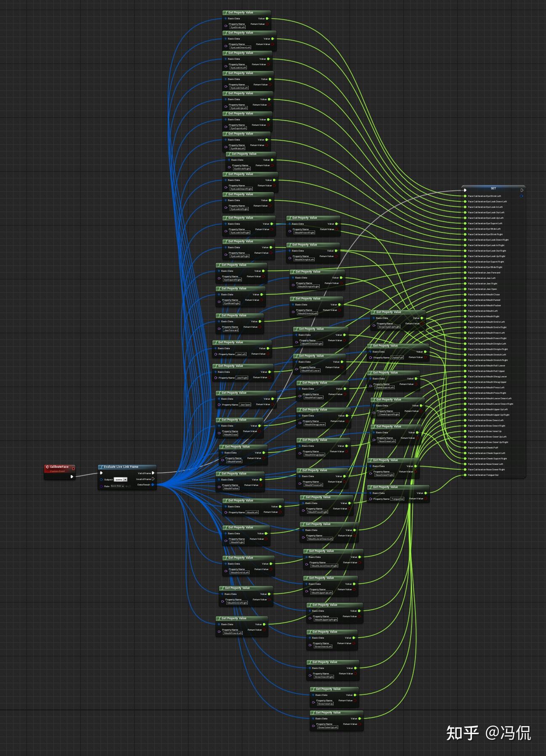Click JawOpen property name field

click(x=245, y=405)
